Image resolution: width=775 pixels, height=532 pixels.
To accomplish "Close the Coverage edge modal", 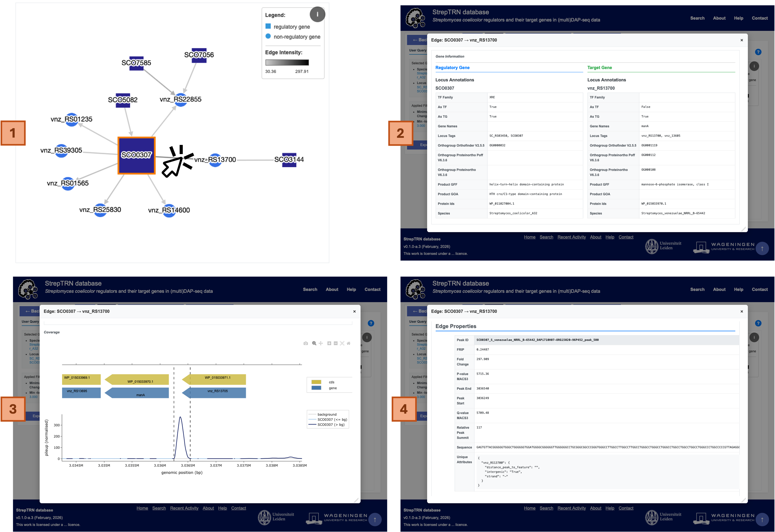I will tap(354, 312).
